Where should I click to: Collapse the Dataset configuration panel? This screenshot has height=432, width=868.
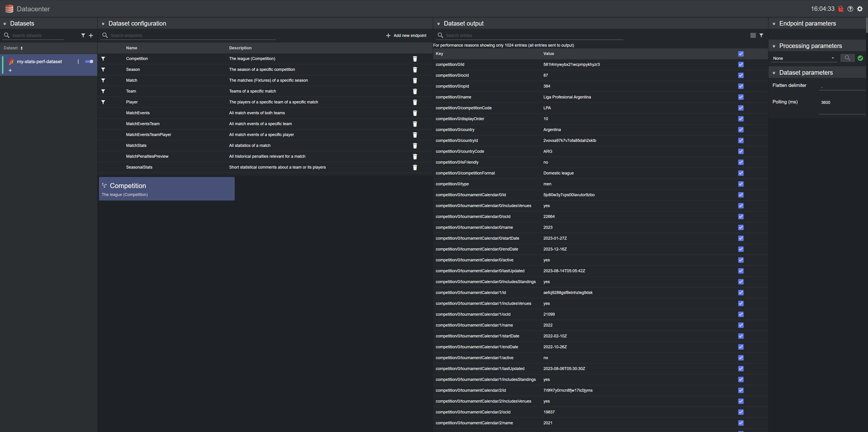click(103, 24)
